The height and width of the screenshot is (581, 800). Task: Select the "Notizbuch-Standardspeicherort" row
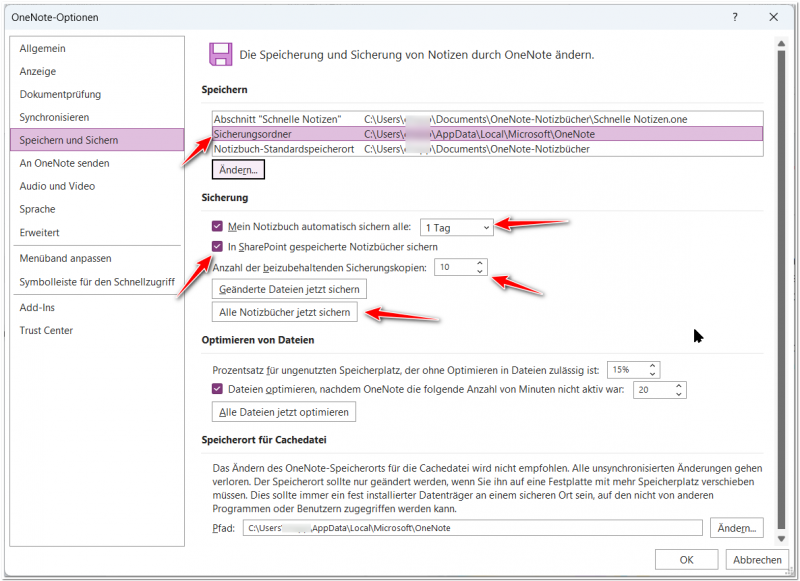click(x=350, y=149)
